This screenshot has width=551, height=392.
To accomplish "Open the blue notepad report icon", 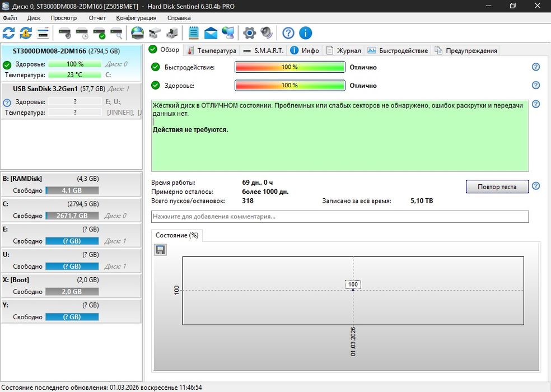I will point(194,33).
